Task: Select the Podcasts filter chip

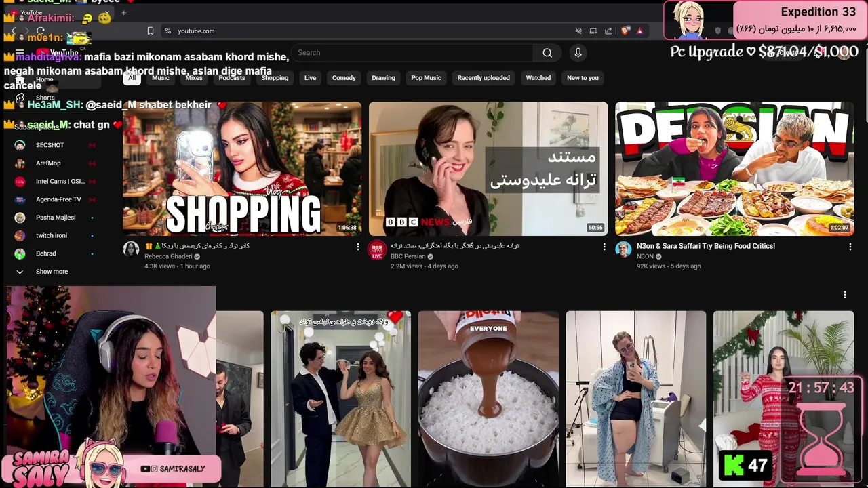Action: pos(232,78)
